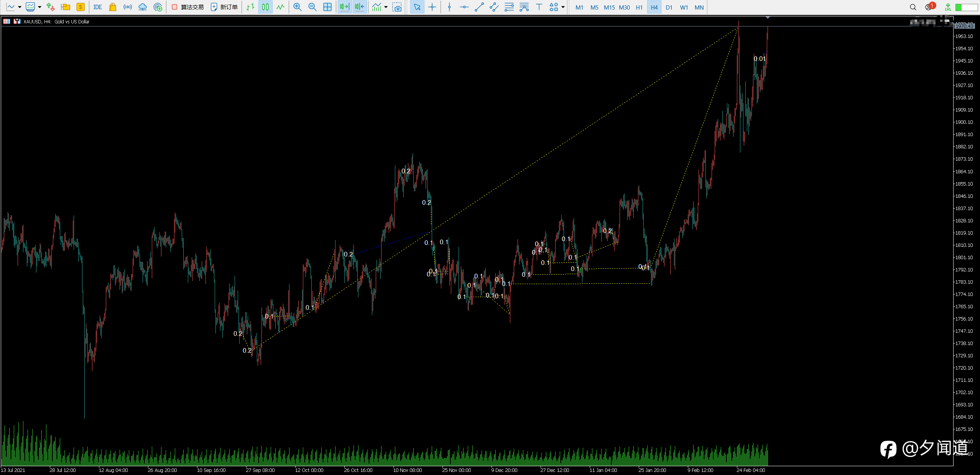
Task: Add a text label with the T tool
Action: [x=539, y=7]
